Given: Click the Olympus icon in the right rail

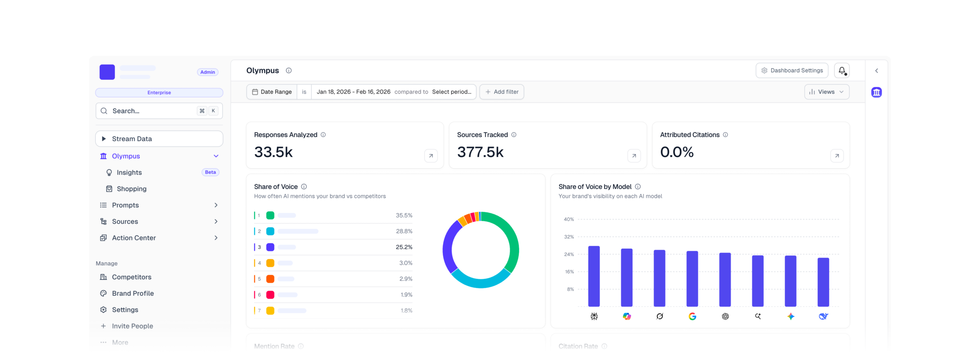Looking at the screenshot, I should (x=876, y=92).
